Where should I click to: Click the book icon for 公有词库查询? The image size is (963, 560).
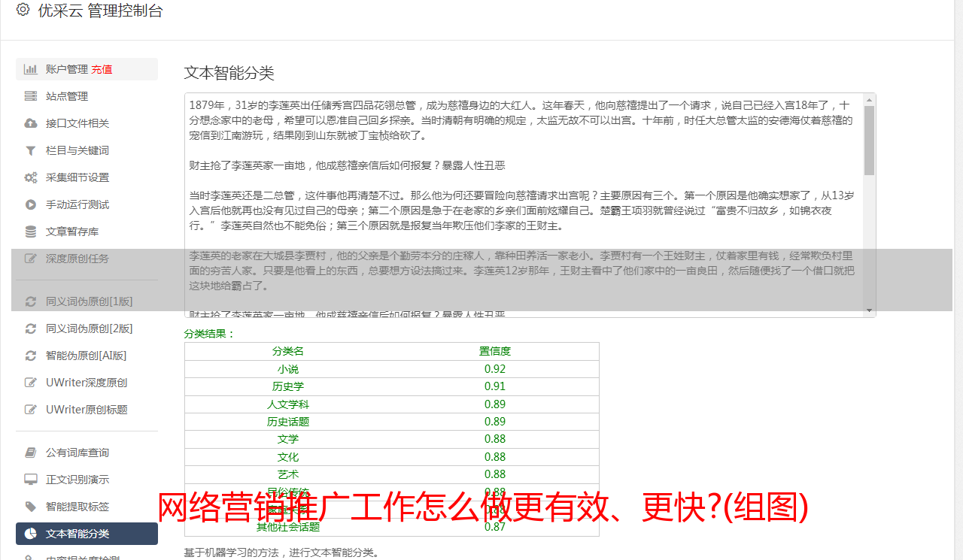point(31,453)
